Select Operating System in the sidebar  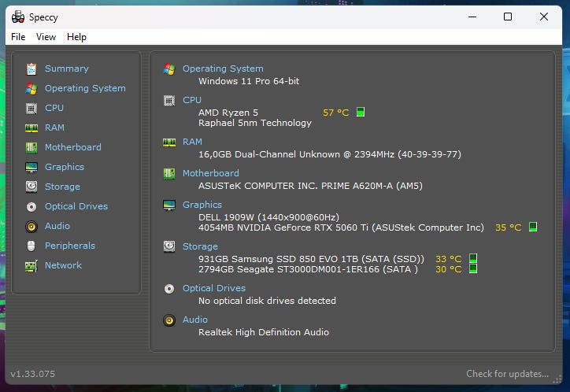(85, 88)
